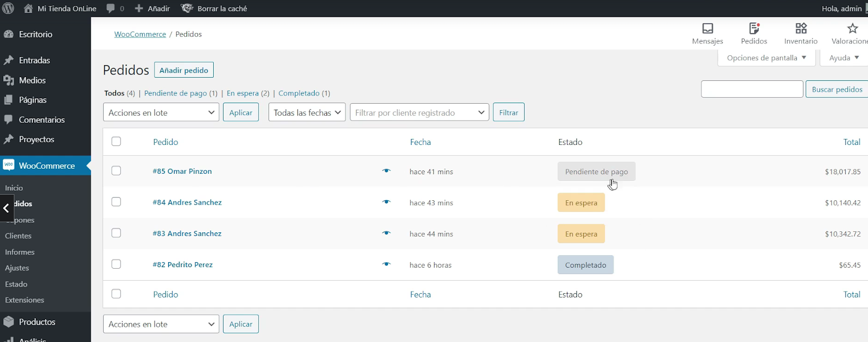The image size is (868, 342).
Task: Click the Páginas pages icon
Action: [8, 100]
